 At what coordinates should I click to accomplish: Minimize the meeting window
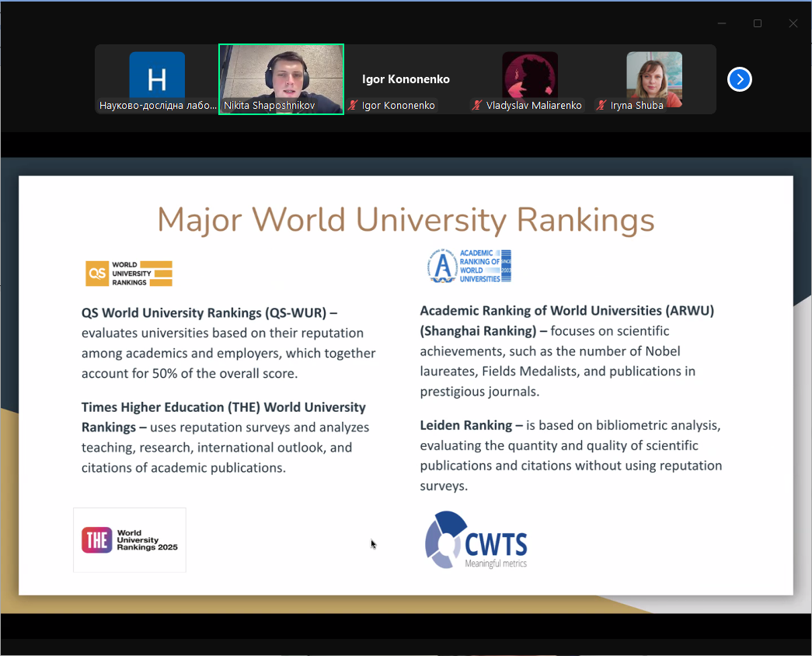pyautogui.click(x=722, y=23)
